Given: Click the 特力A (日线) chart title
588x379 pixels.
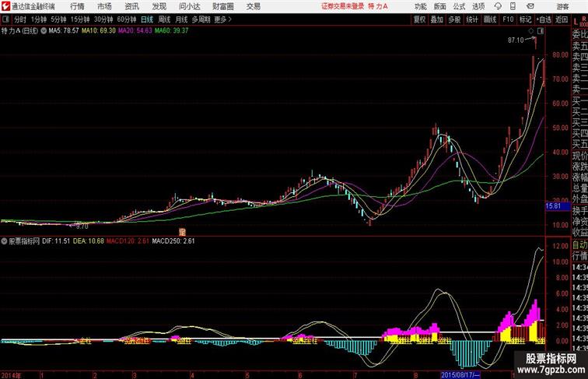Looking at the screenshot, I should pos(20,31).
